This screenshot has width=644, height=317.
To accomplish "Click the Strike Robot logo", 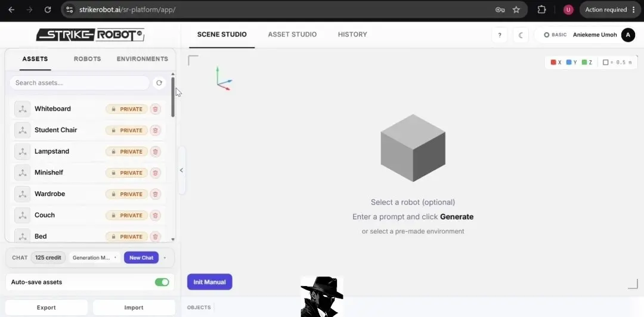I will pos(90,35).
